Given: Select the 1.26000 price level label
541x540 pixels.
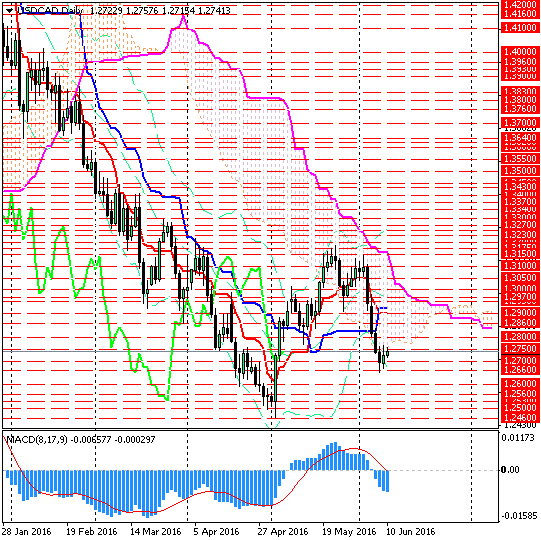Looking at the screenshot, I should [x=520, y=384].
